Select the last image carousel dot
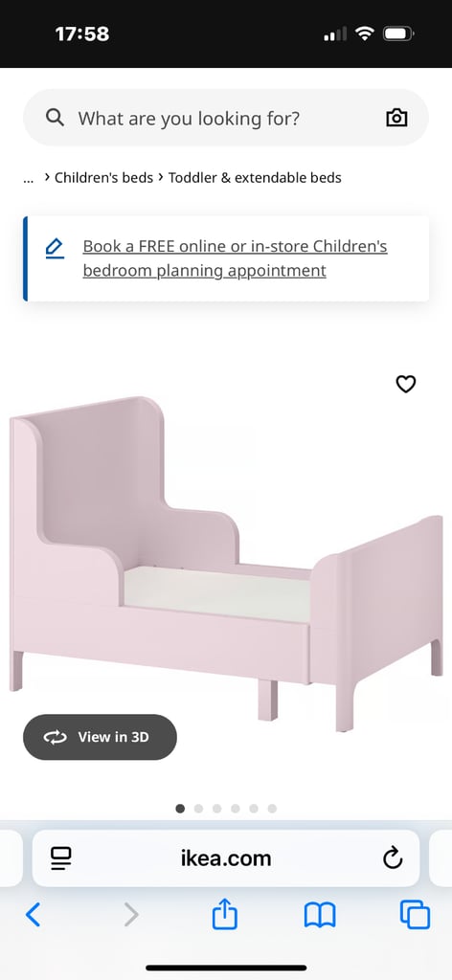This screenshot has width=452, height=980. tap(272, 809)
